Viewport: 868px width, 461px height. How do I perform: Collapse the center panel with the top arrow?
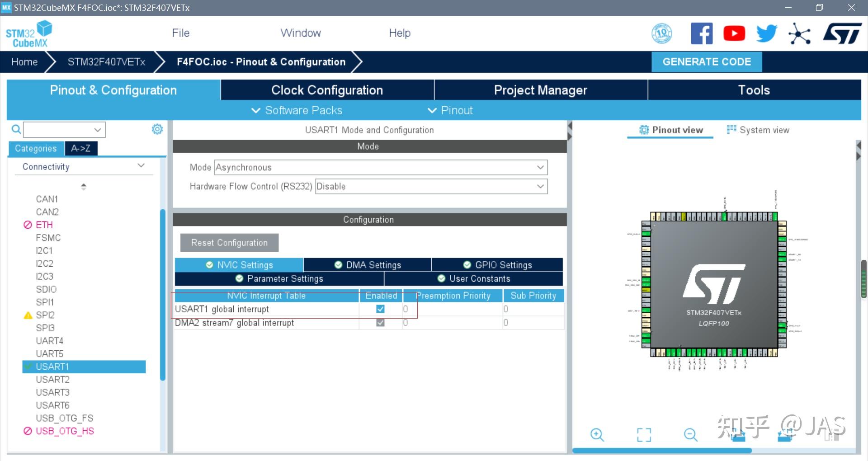(570, 126)
